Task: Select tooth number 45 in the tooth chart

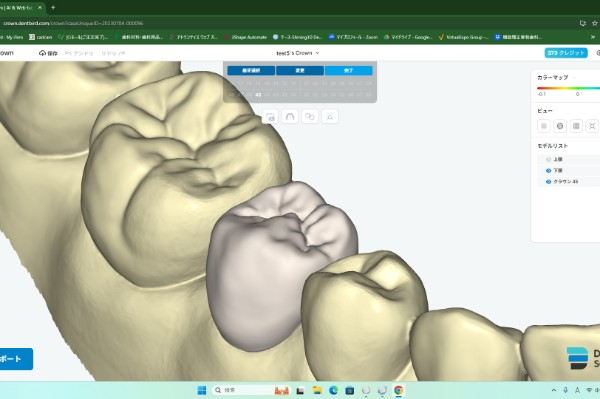Action: [x=258, y=94]
